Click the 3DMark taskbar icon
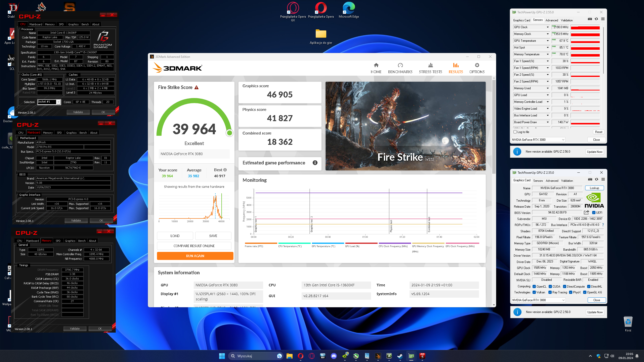 [x=378, y=356]
